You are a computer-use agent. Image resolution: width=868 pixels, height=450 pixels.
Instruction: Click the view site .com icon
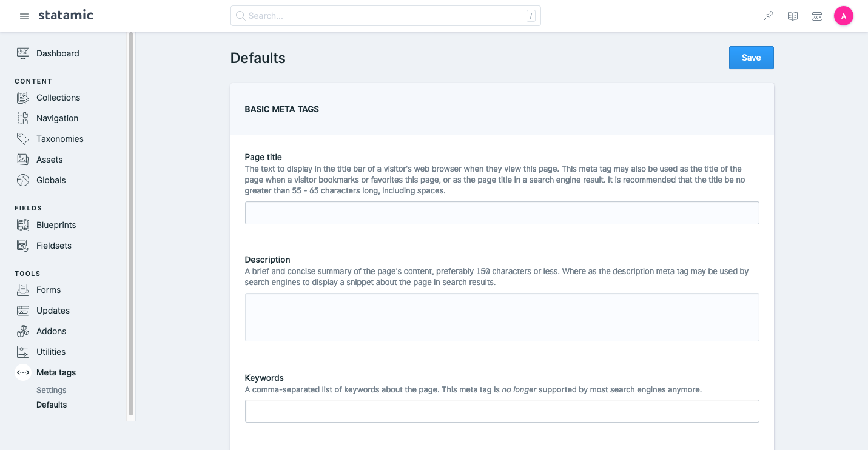tap(817, 16)
